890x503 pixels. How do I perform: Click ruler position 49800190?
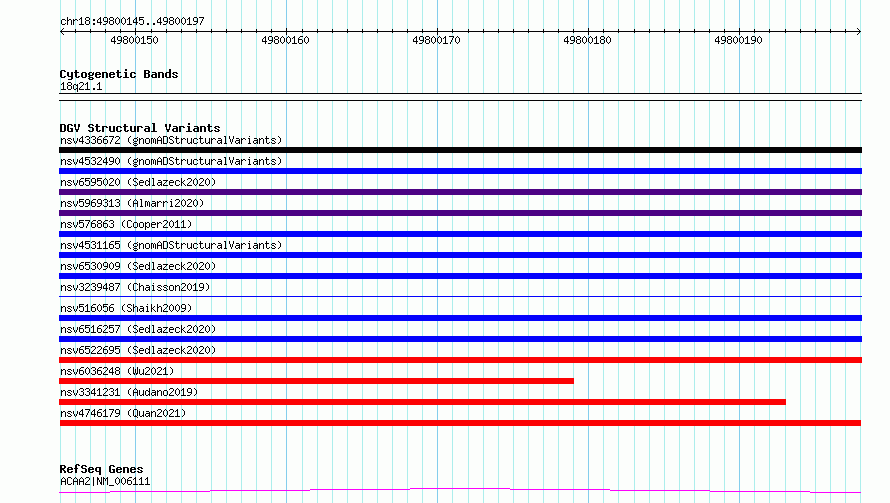(738, 40)
